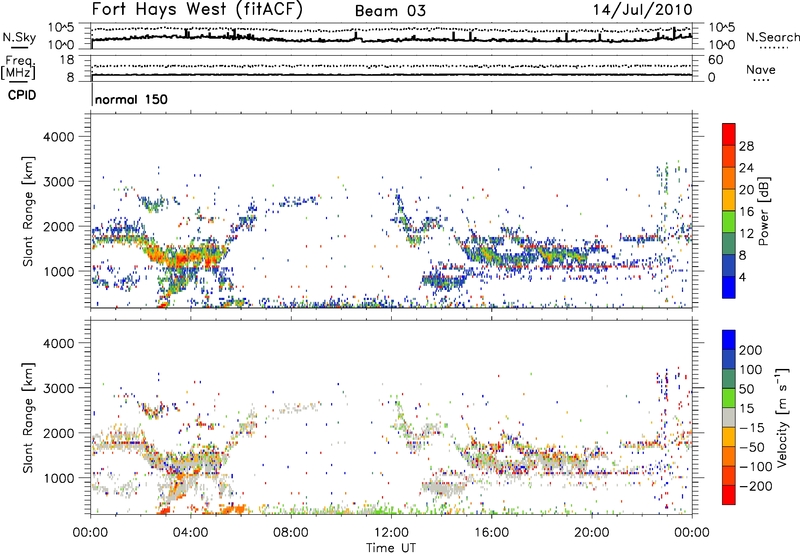Click "Slant Range [km]" label of Velocity panel
This screenshot has width=800, height=554.
tap(28, 418)
